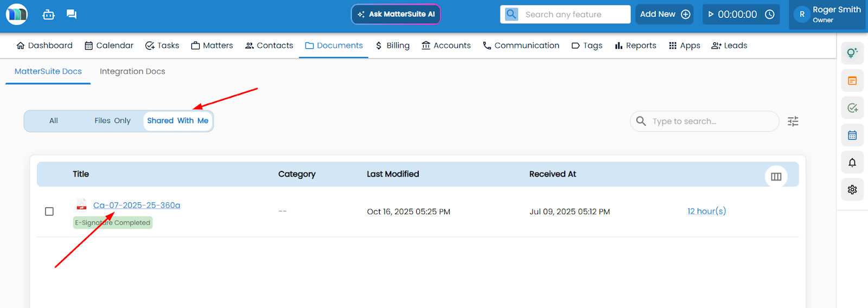Open the notifications bell icon
The width and height of the screenshot is (868, 308).
click(x=852, y=162)
